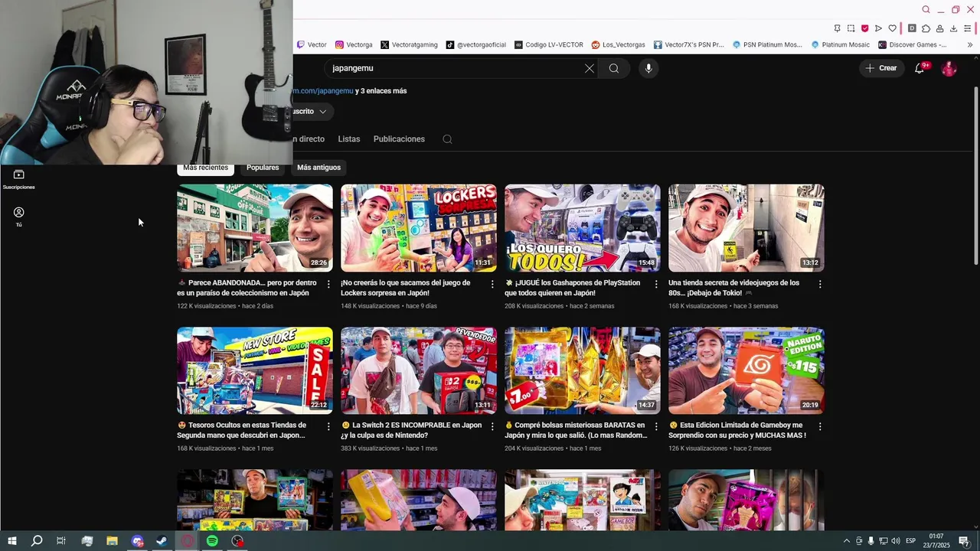Image resolution: width=980 pixels, height=551 pixels.
Task: Open options for 'Una tienda secreta' video
Action: click(x=820, y=284)
